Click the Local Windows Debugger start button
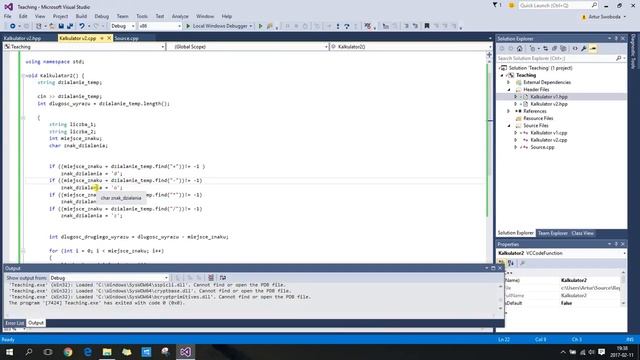640x360 pixels. pos(217,26)
